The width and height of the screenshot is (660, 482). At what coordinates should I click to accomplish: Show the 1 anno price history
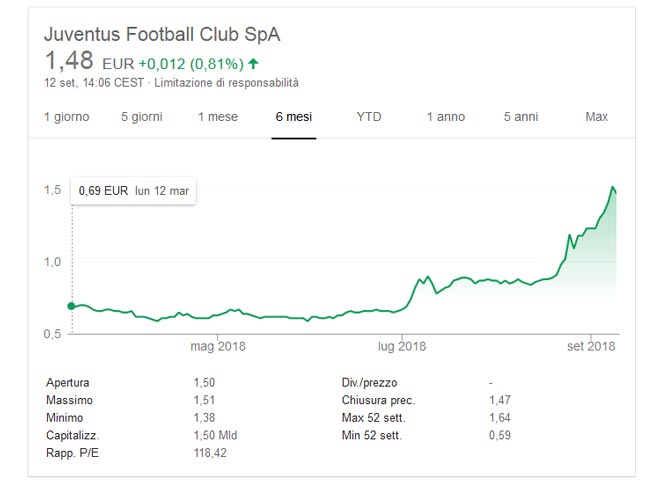click(x=445, y=117)
